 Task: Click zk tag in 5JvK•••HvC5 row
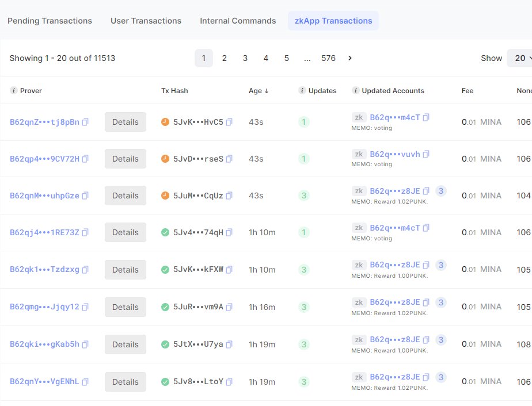pos(359,117)
